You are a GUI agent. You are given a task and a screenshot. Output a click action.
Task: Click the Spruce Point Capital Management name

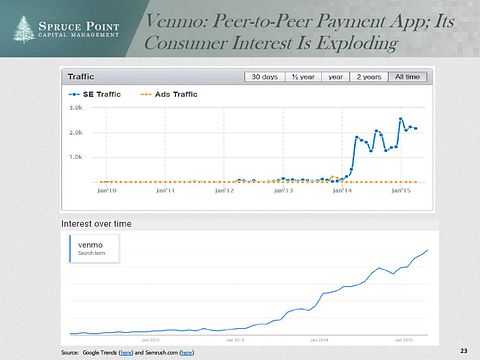(x=79, y=29)
